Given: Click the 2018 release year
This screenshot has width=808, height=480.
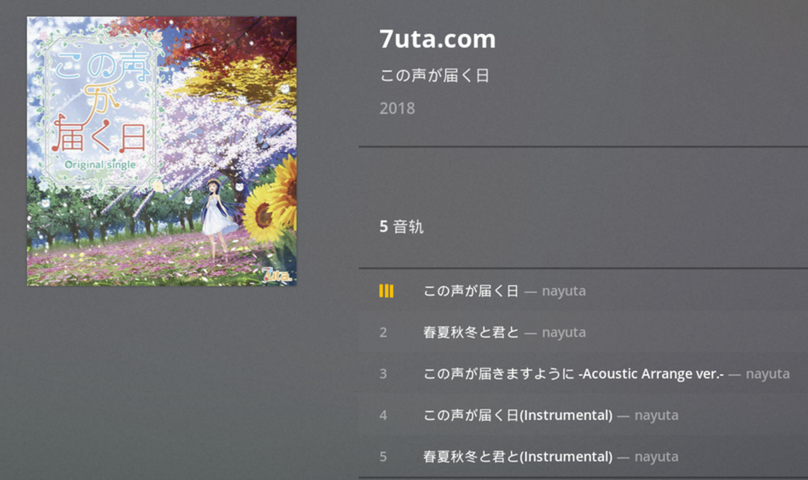Looking at the screenshot, I should click(x=397, y=108).
